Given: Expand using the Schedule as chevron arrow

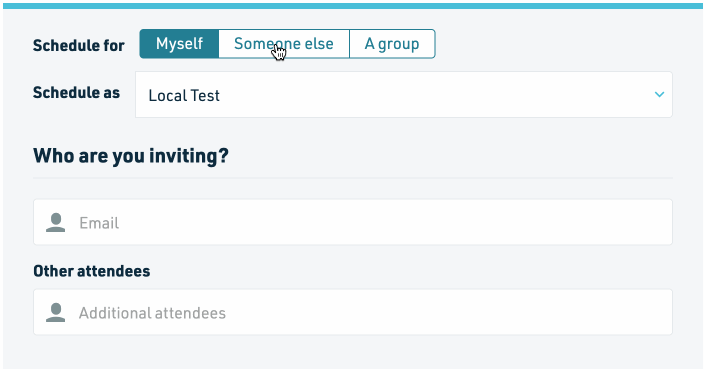Looking at the screenshot, I should pos(659,94).
